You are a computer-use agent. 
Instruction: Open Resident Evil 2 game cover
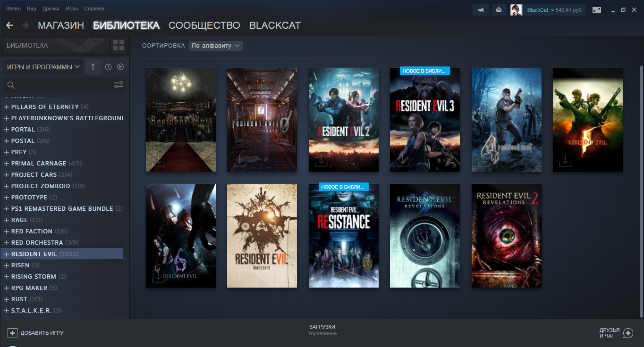pyautogui.click(x=344, y=120)
